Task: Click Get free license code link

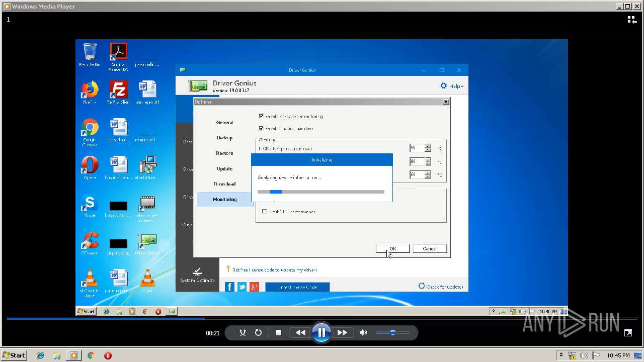Action: 275,270
